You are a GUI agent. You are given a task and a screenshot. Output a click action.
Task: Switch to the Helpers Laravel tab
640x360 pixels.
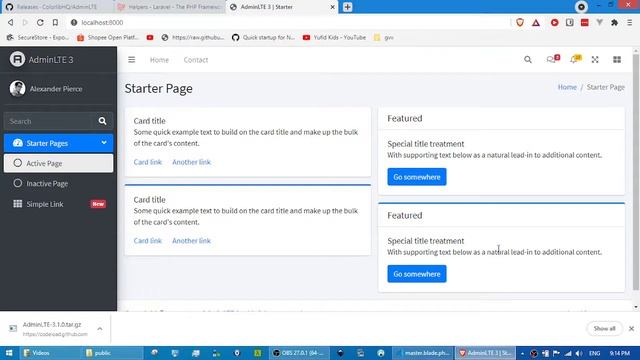point(169,7)
